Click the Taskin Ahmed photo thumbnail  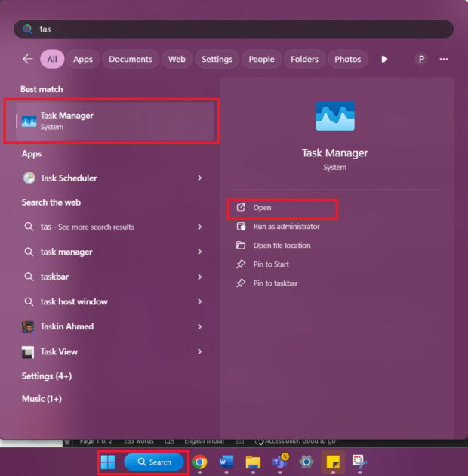tap(28, 327)
